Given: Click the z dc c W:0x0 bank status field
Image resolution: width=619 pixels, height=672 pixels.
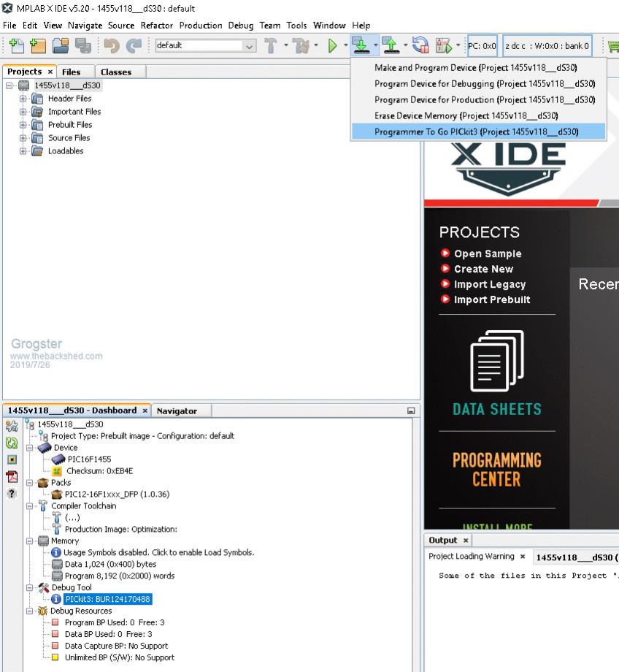Looking at the screenshot, I should [x=547, y=46].
